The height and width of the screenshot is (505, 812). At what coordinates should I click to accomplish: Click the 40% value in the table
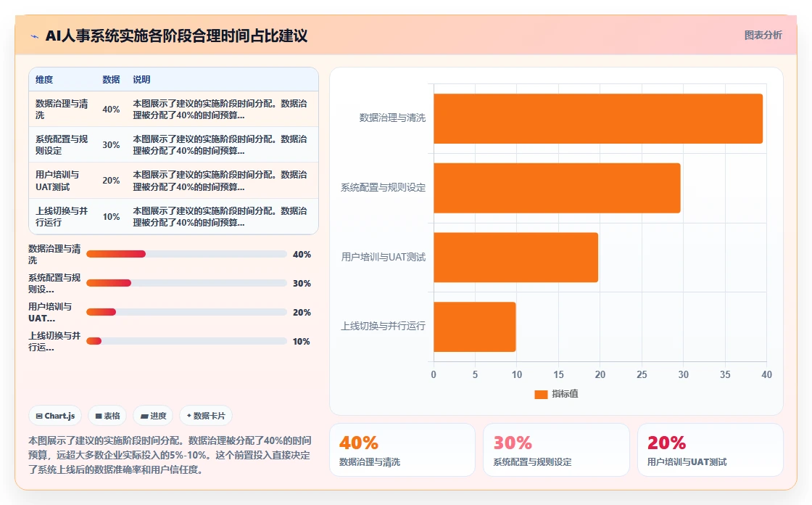click(111, 110)
